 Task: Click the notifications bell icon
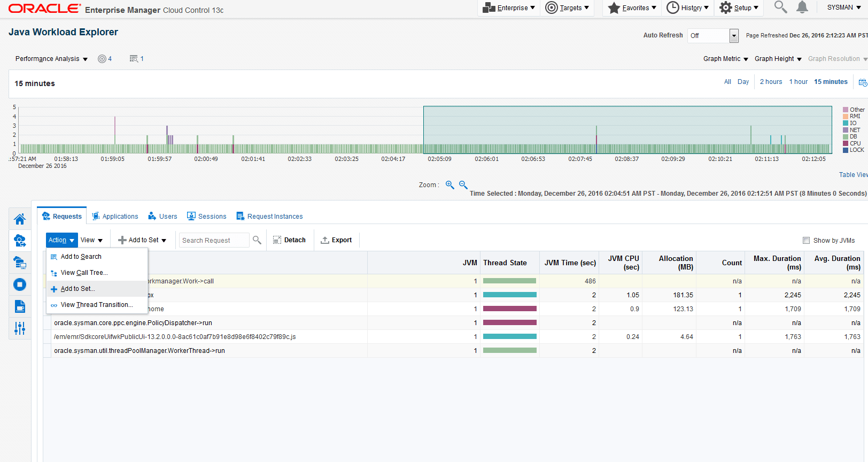(x=802, y=7)
